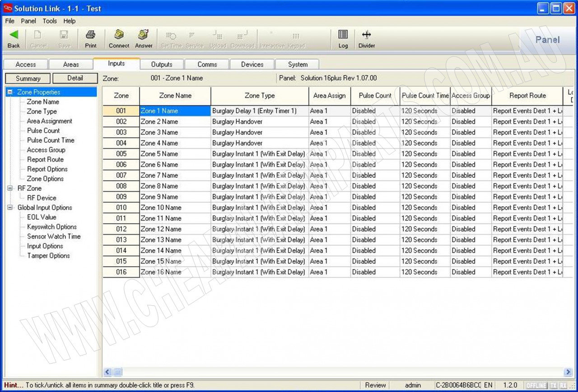Select Zone Name in the tree

[x=43, y=102]
